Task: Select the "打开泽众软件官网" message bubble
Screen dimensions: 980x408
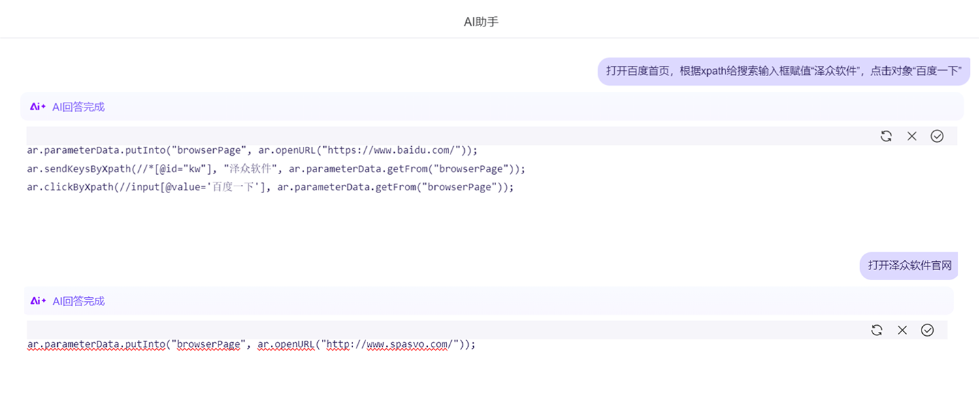Action: click(909, 265)
